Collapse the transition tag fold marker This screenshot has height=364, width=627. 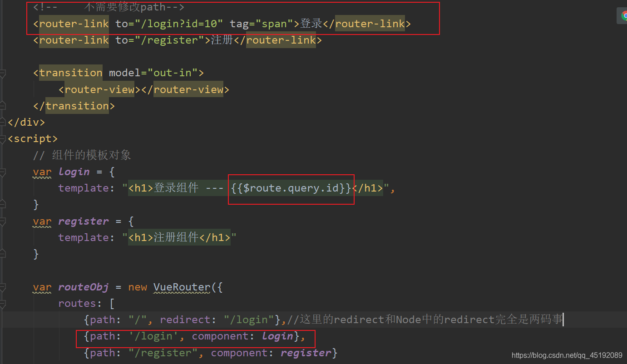(3, 73)
